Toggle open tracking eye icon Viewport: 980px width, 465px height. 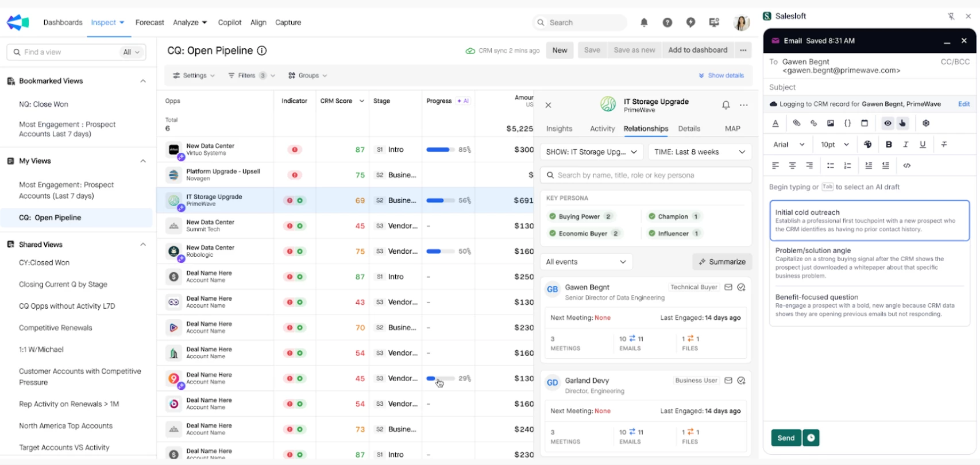click(888, 123)
